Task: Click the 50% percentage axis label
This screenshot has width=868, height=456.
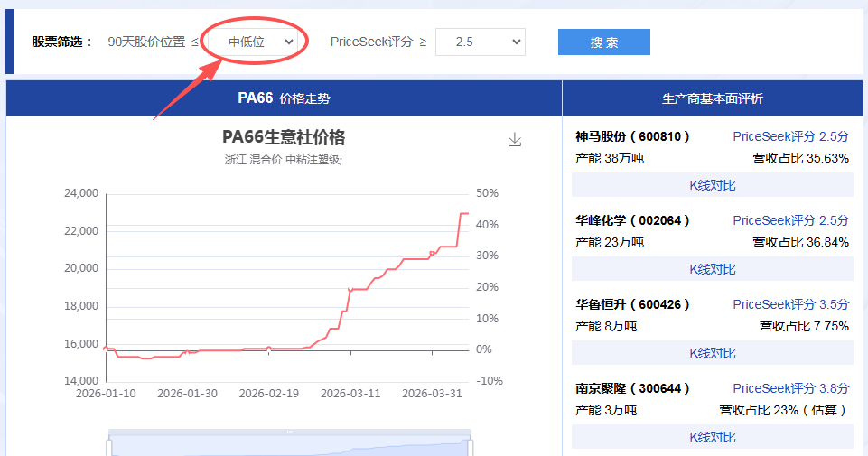Action: click(487, 193)
